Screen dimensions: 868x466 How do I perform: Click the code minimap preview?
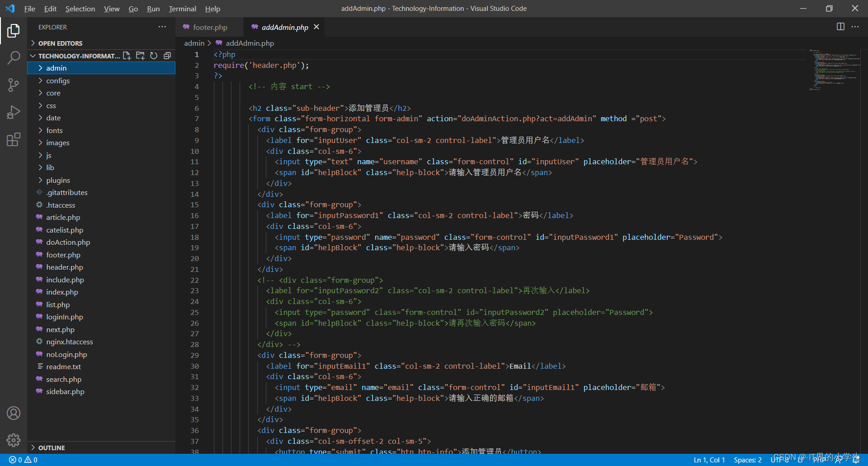click(835, 70)
